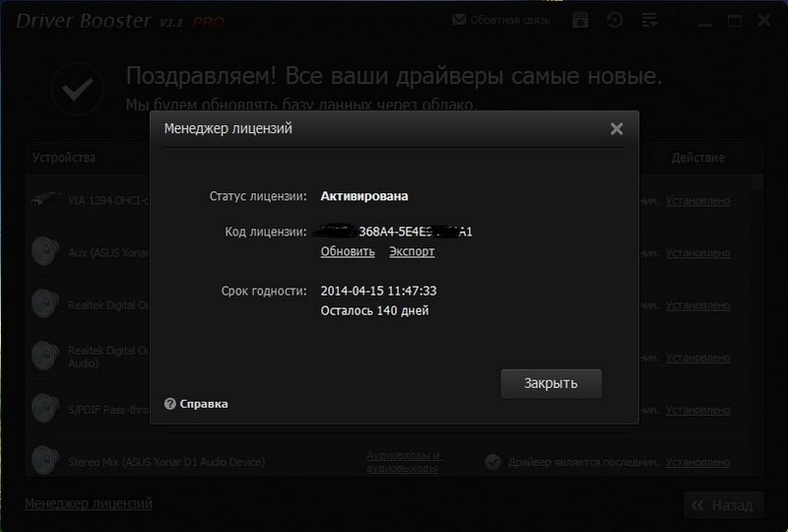The height and width of the screenshot is (532, 788).
Task: Open the rescue/backup toolbox icon
Action: (580, 20)
